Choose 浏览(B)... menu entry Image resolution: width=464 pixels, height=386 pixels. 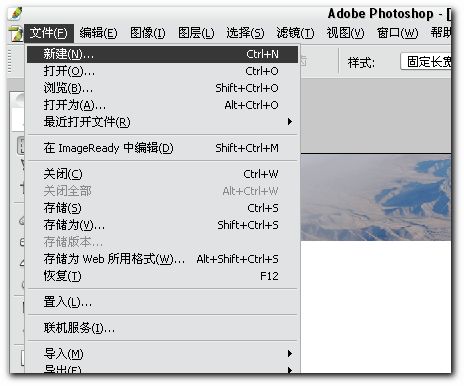point(162,88)
